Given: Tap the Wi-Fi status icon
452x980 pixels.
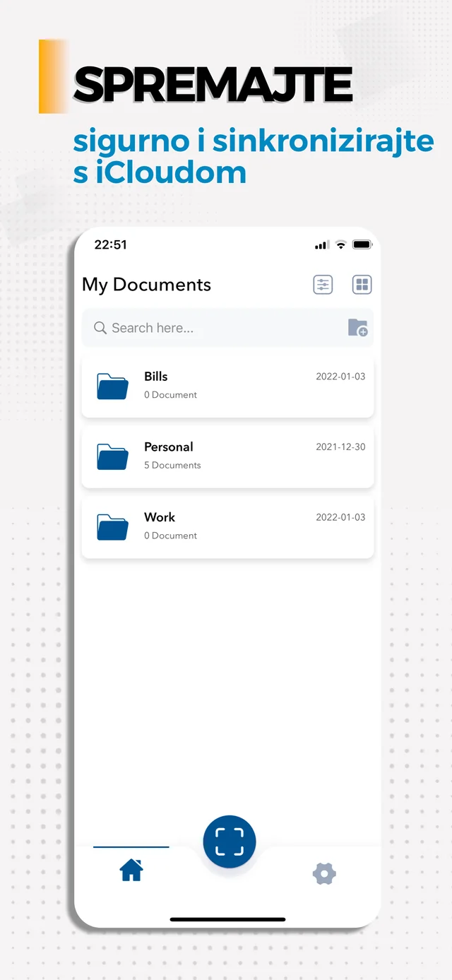Looking at the screenshot, I should pyautogui.click(x=341, y=244).
